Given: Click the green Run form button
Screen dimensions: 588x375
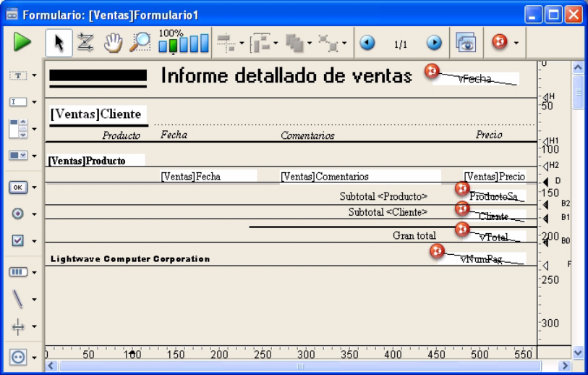Looking at the screenshot, I should [22, 43].
